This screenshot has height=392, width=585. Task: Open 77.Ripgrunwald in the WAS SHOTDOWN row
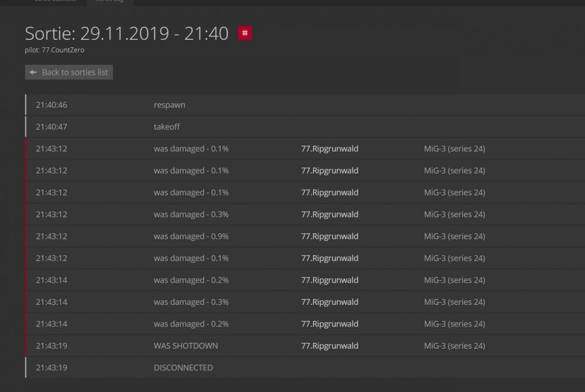coord(330,346)
